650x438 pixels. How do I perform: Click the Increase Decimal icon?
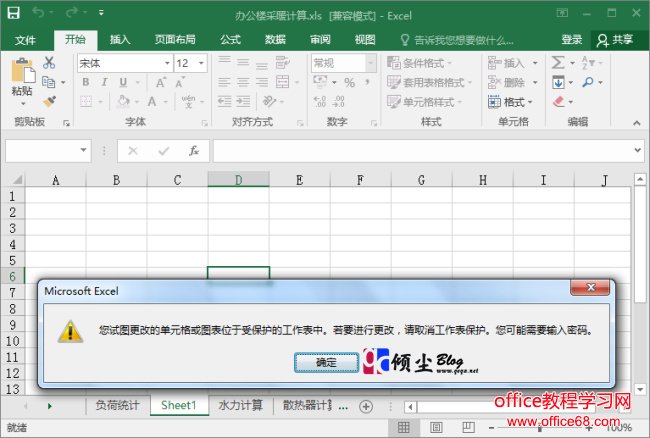[320, 101]
